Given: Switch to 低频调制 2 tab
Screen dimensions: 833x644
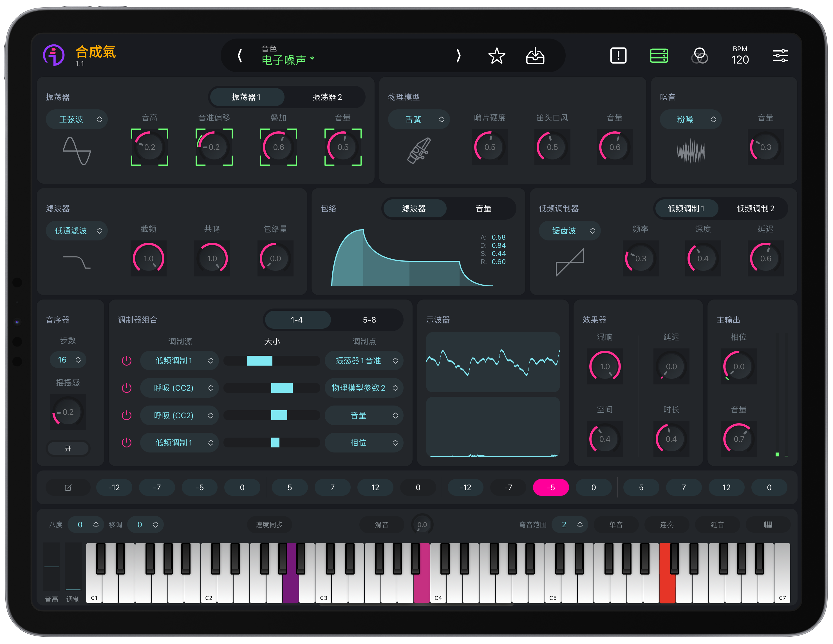Looking at the screenshot, I should [755, 208].
